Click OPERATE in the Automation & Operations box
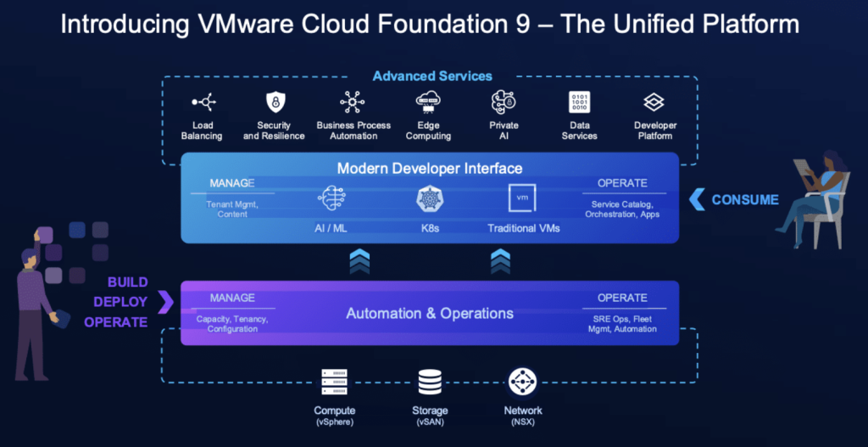The image size is (868, 447). [x=622, y=298]
